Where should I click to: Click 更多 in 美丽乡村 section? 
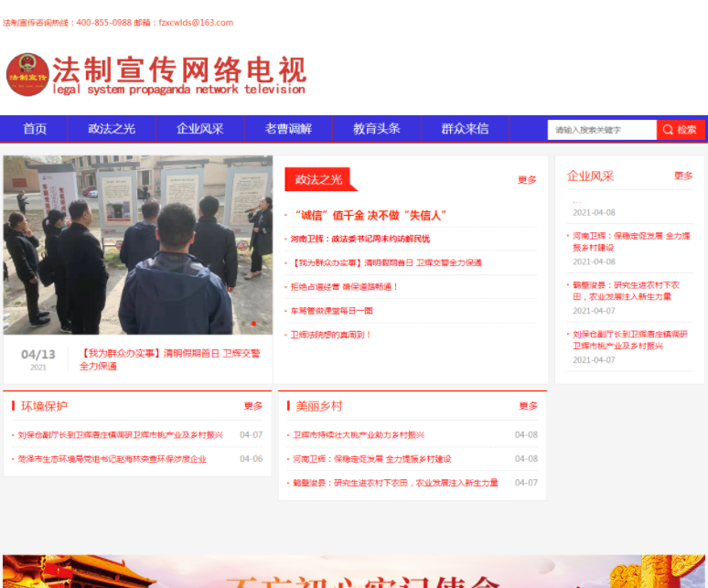(x=528, y=406)
